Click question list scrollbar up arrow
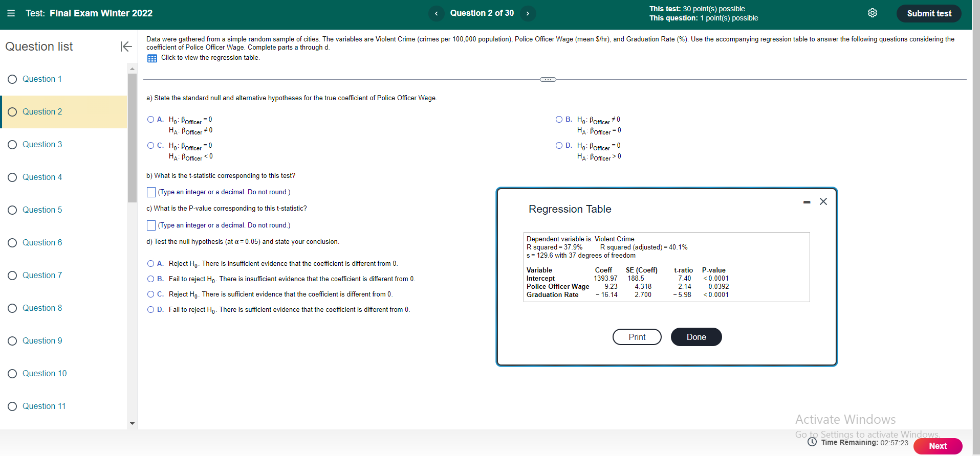 tap(133, 69)
